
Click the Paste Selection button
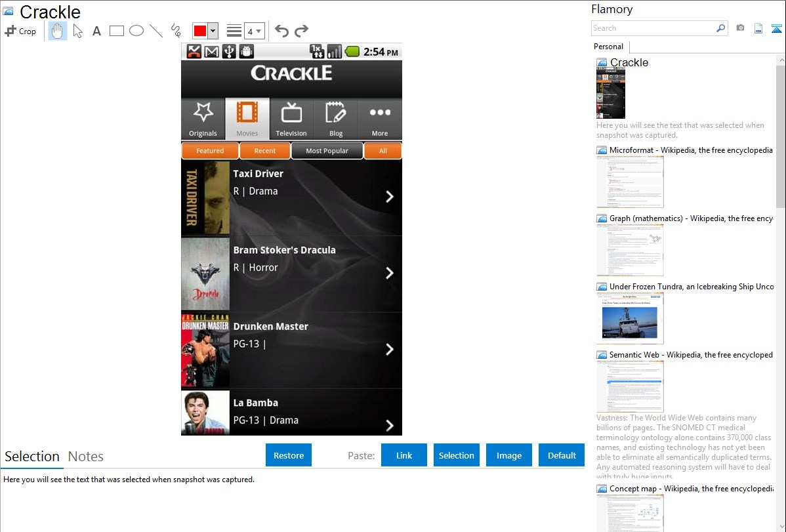point(456,455)
